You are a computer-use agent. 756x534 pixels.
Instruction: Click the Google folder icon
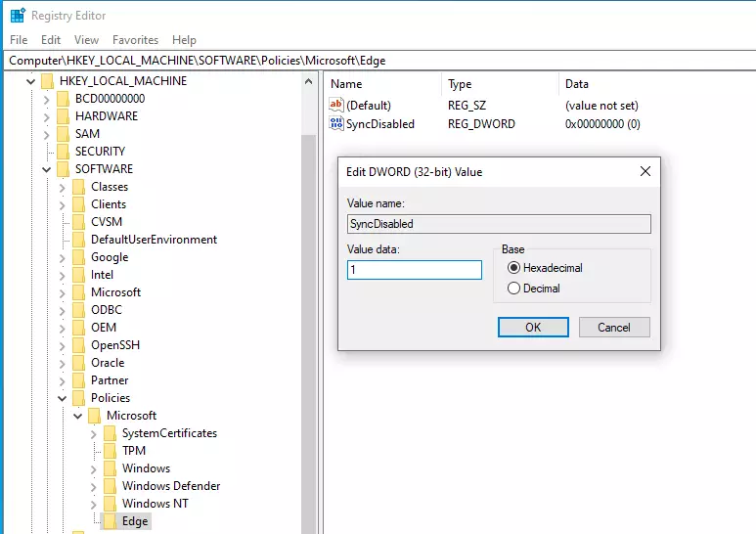(78, 257)
